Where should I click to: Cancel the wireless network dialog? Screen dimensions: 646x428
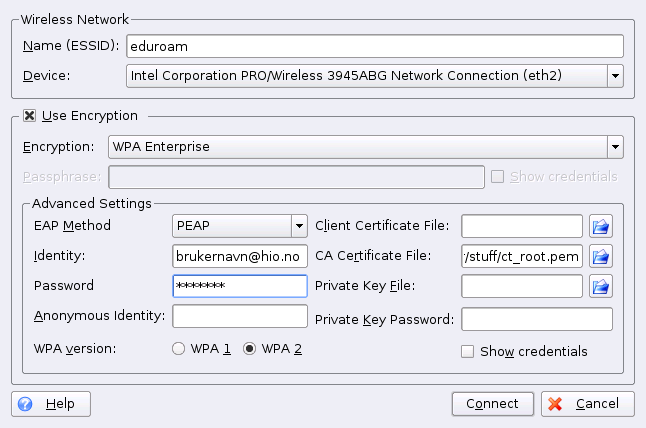pyautogui.click(x=587, y=404)
